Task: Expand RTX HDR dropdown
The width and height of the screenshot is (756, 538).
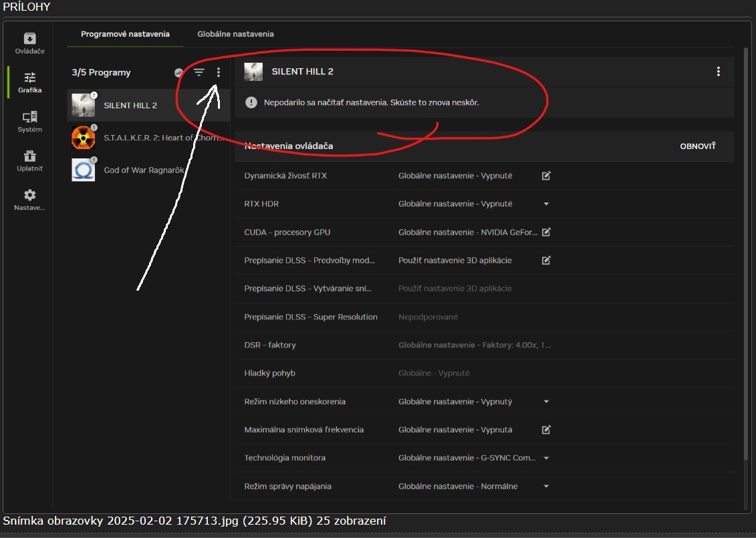Action: click(x=546, y=204)
